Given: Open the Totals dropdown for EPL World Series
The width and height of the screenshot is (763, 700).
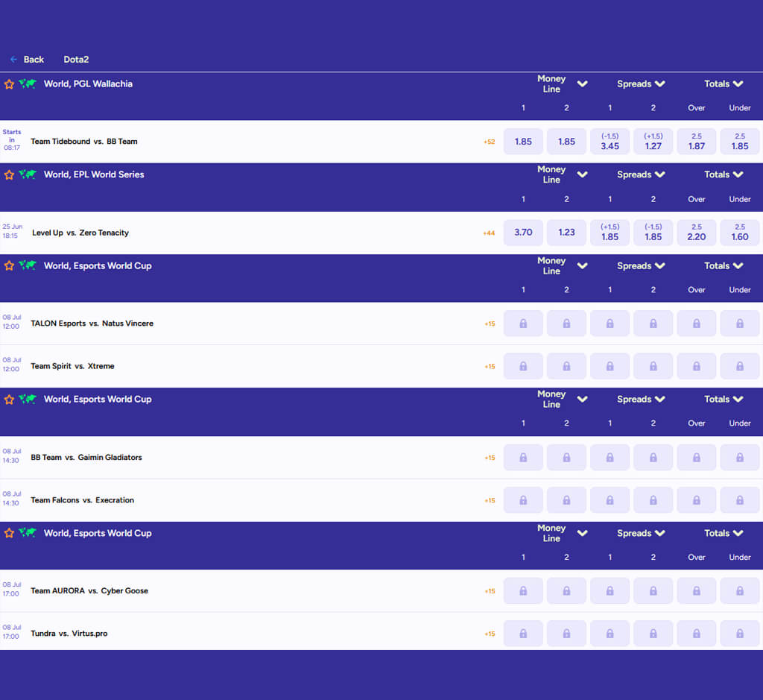Looking at the screenshot, I should point(738,174).
